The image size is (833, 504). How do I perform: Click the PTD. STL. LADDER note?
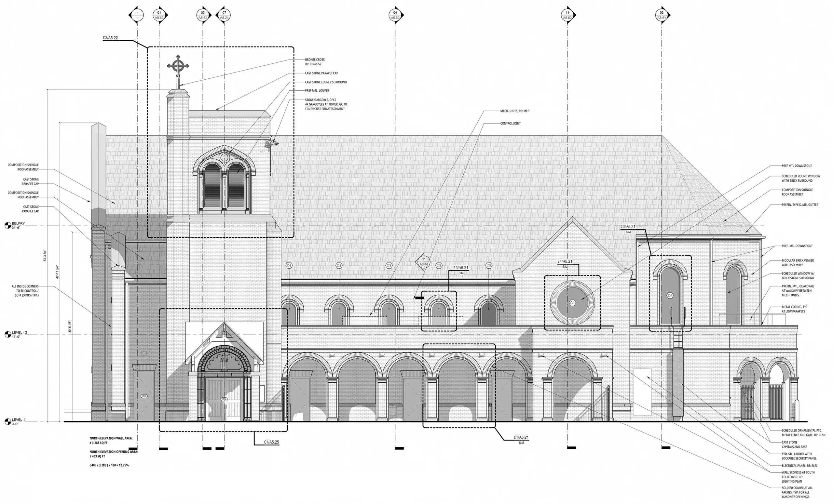pos(799,456)
